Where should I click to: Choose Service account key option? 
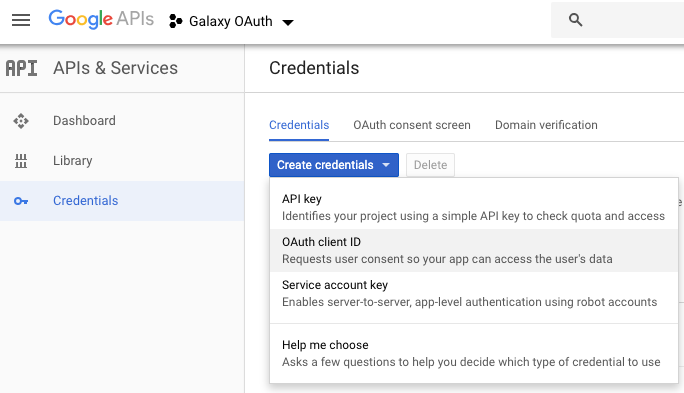click(474, 294)
